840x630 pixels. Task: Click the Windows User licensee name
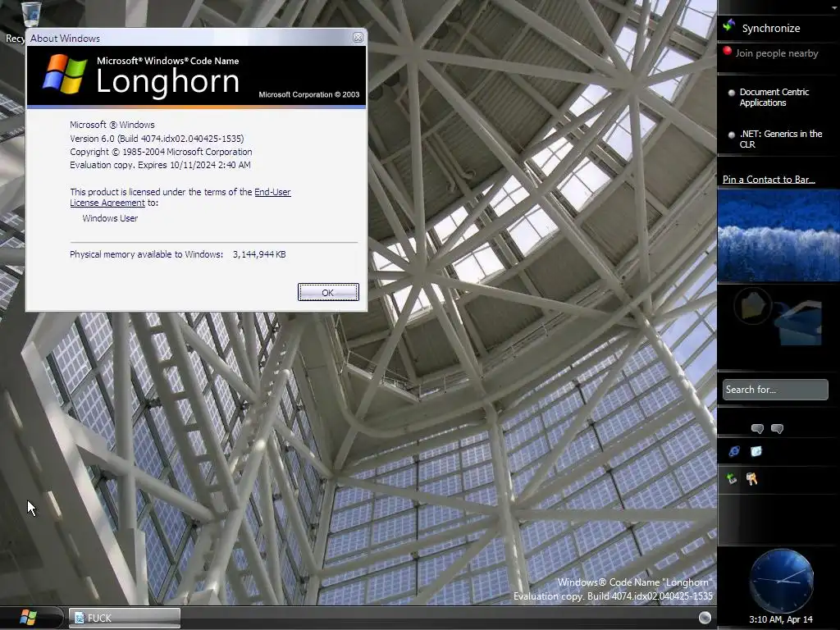point(110,218)
